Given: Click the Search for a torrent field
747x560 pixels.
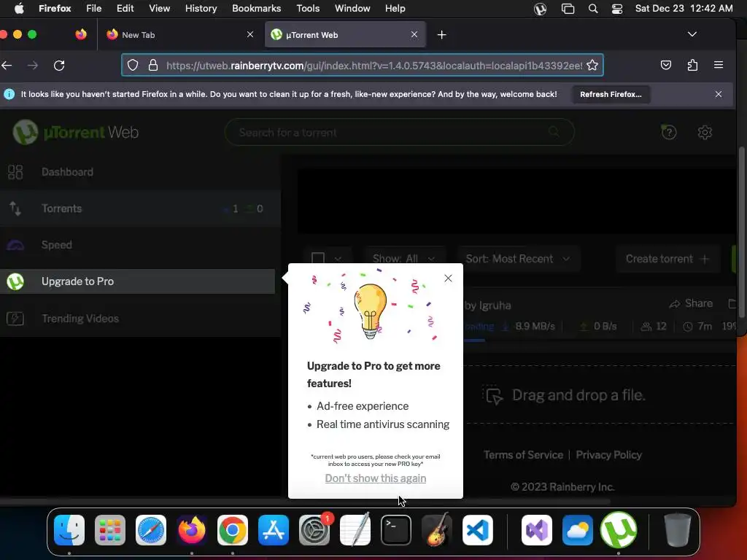Looking at the screenshot, I should coord(399,132).
